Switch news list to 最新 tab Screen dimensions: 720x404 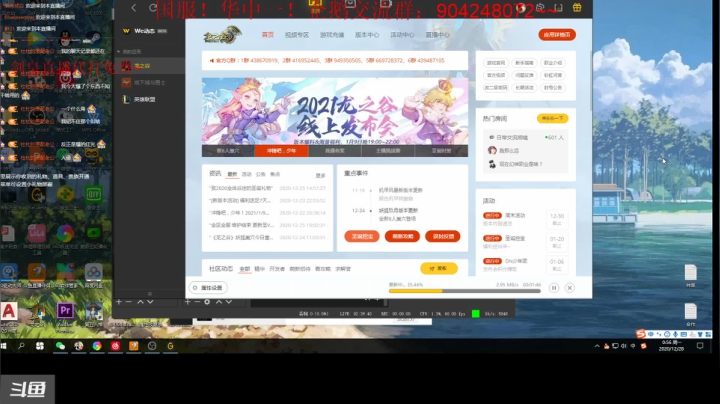coord(232,174)
